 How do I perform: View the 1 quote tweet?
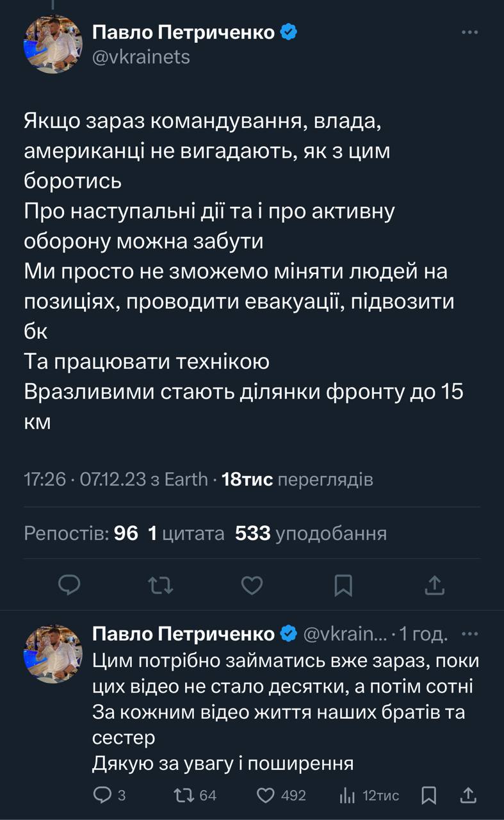(186, 533)
